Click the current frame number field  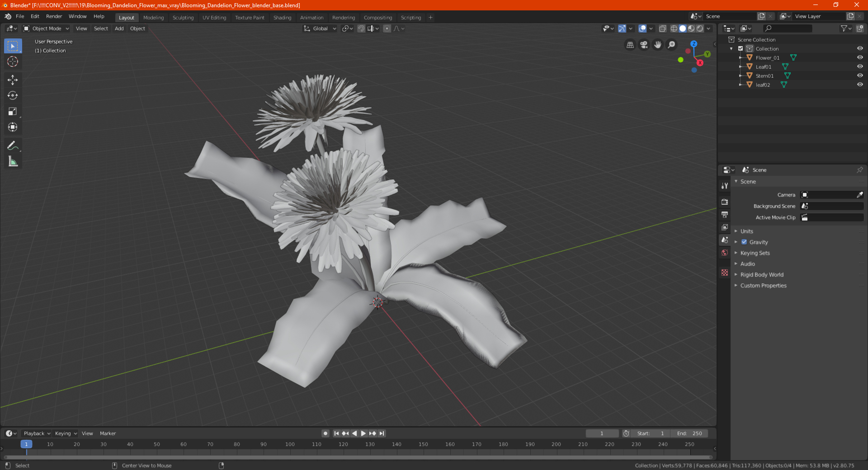click(602, 433)
